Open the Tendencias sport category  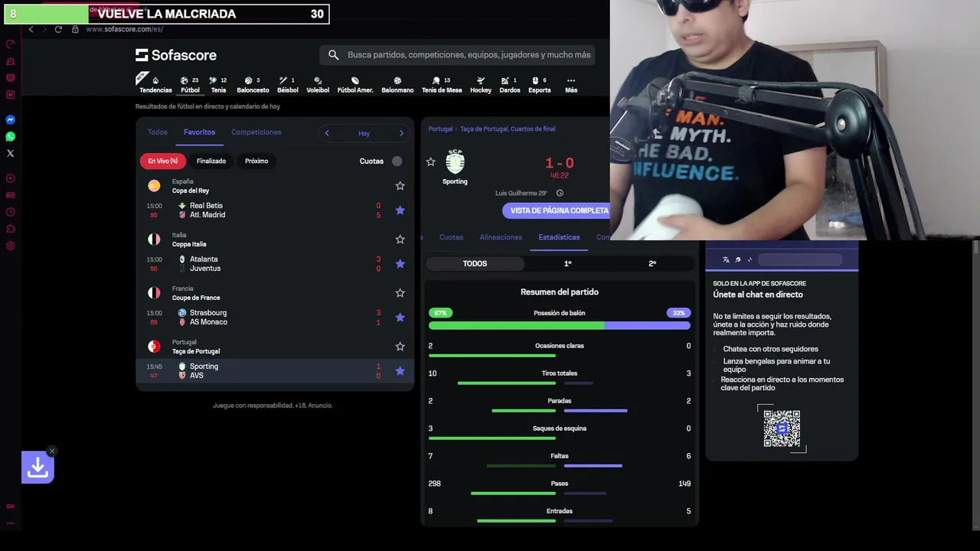155,84
